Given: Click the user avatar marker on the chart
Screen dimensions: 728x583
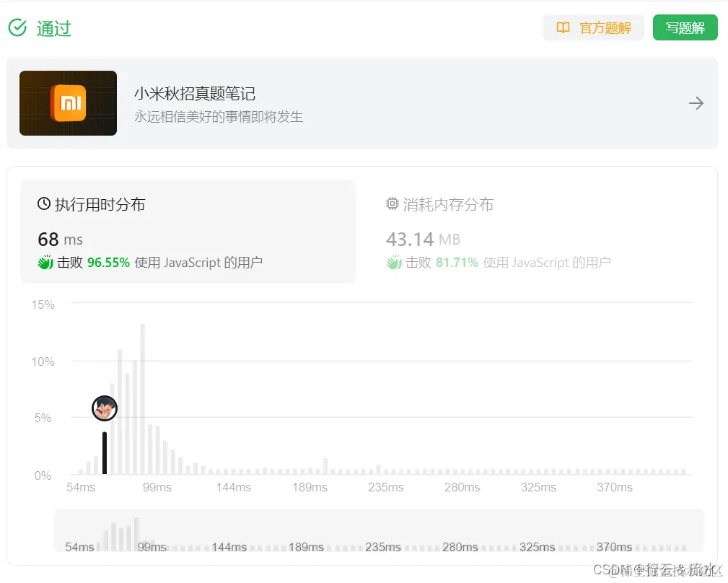Looking at the screenshot, I should click(x=105, y=408).
